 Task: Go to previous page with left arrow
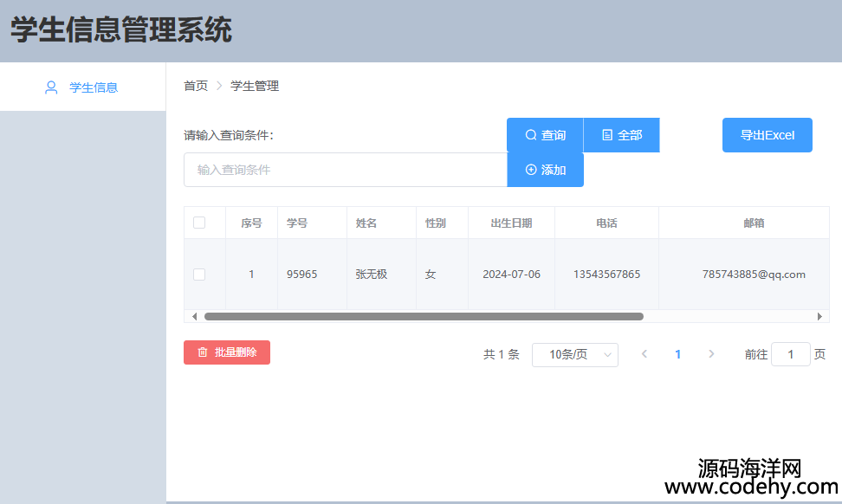644,354
